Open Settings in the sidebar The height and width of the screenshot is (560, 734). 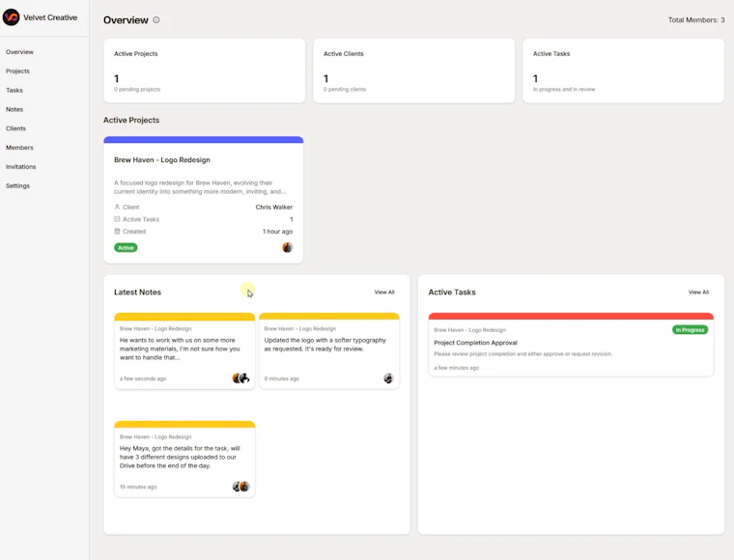(17, 186)
